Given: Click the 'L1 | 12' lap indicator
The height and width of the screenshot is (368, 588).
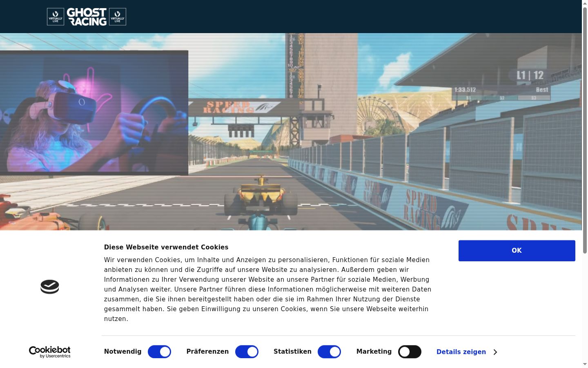Looking at the screenshot, I should [530, 75].
